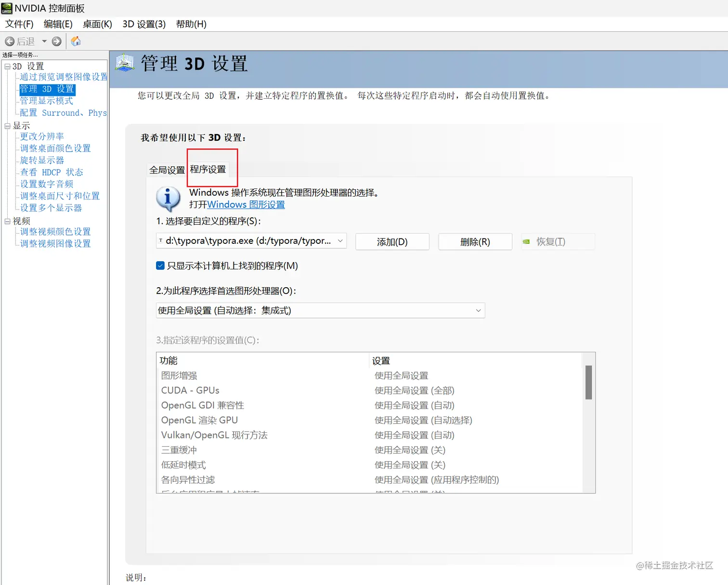The width and height of the screenshot is (728, 585).
Task: Switch to the 全局设置 tab
Action: [x=167, y=170]
